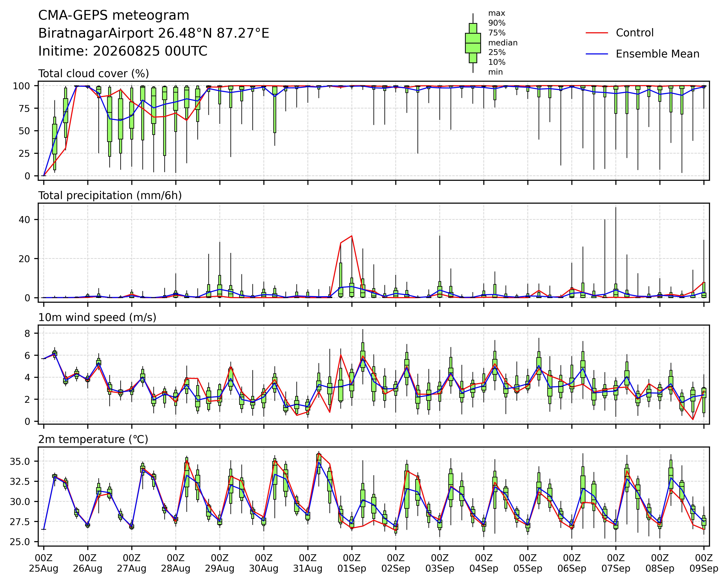Click the 28Aug 00Z axis label
The height and width of the screenshot is (583, 728).
[176, 563]
